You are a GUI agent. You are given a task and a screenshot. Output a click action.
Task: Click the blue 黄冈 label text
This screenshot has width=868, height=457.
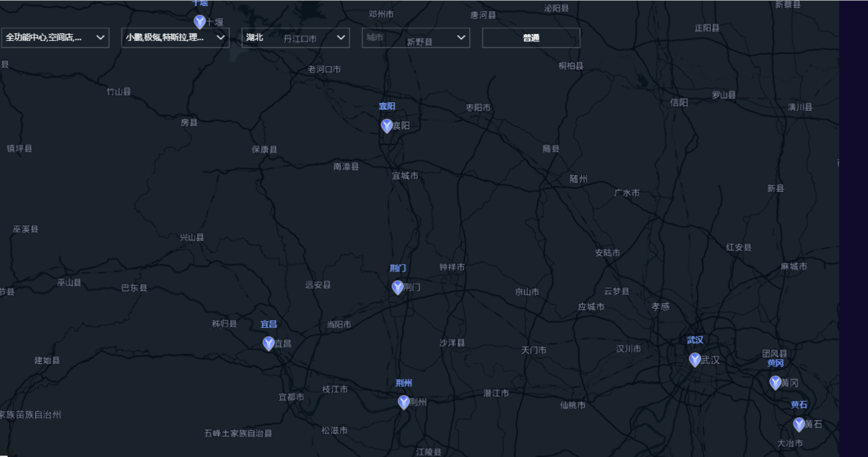pos(776,363)
